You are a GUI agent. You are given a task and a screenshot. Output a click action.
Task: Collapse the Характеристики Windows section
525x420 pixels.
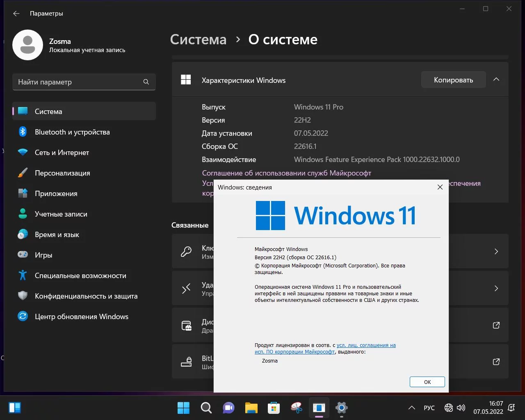click(496, 80)
